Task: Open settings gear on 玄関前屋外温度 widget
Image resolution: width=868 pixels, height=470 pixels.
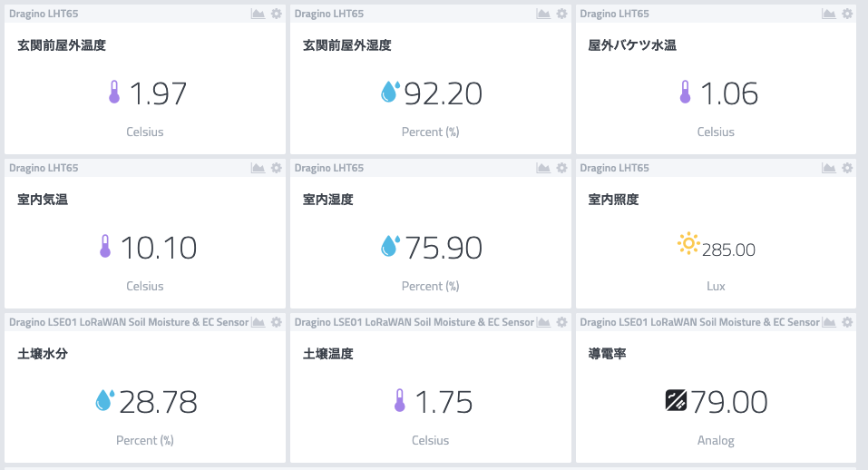Action: pyautogui.click(x=277, y=14)
